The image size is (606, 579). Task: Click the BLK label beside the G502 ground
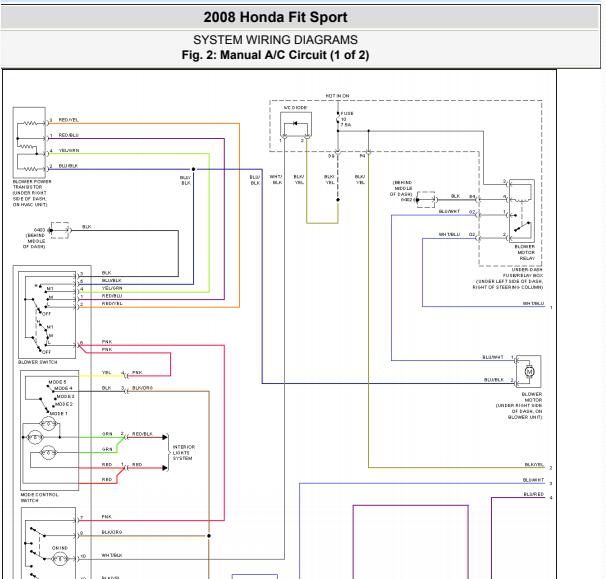[455, 196]
